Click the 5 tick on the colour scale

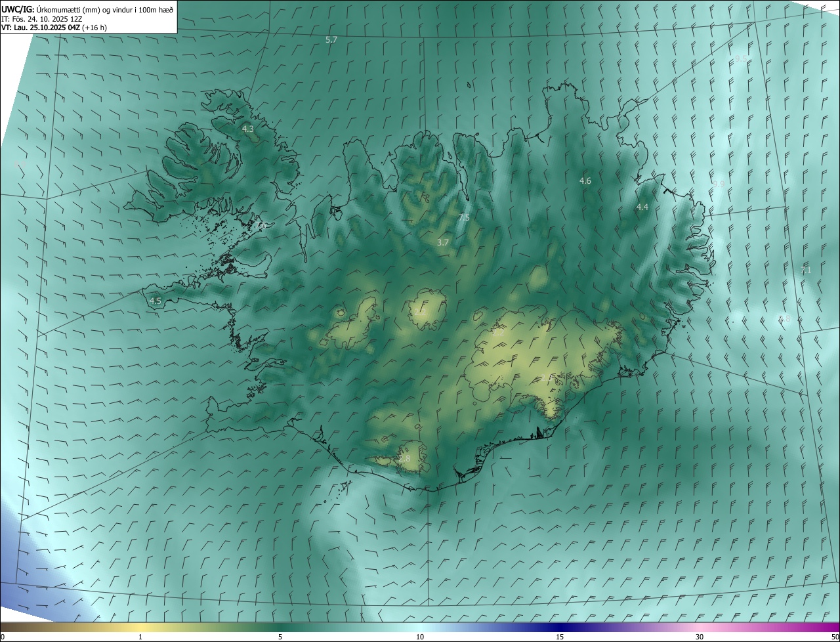280,637
